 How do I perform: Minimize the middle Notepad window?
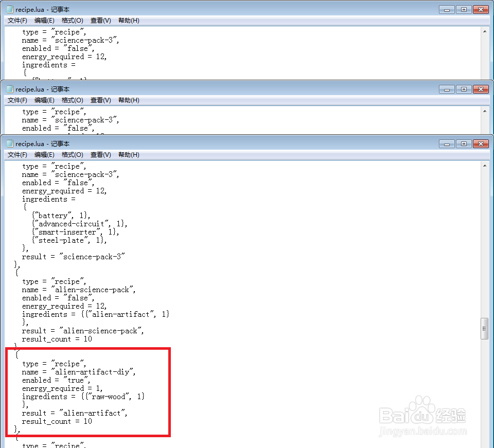click(447, 89)
